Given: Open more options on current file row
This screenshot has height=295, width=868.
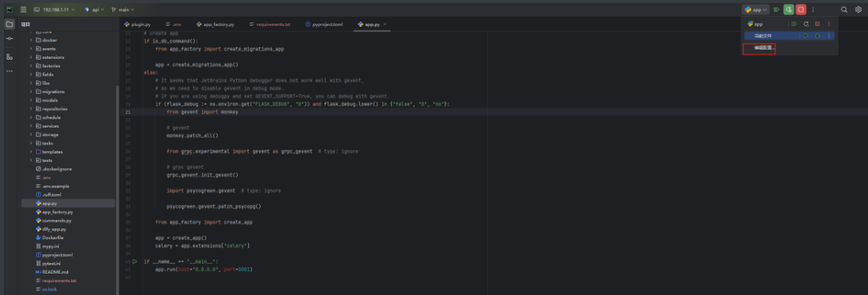Looking at the screenshot, I should coord(829,35).
